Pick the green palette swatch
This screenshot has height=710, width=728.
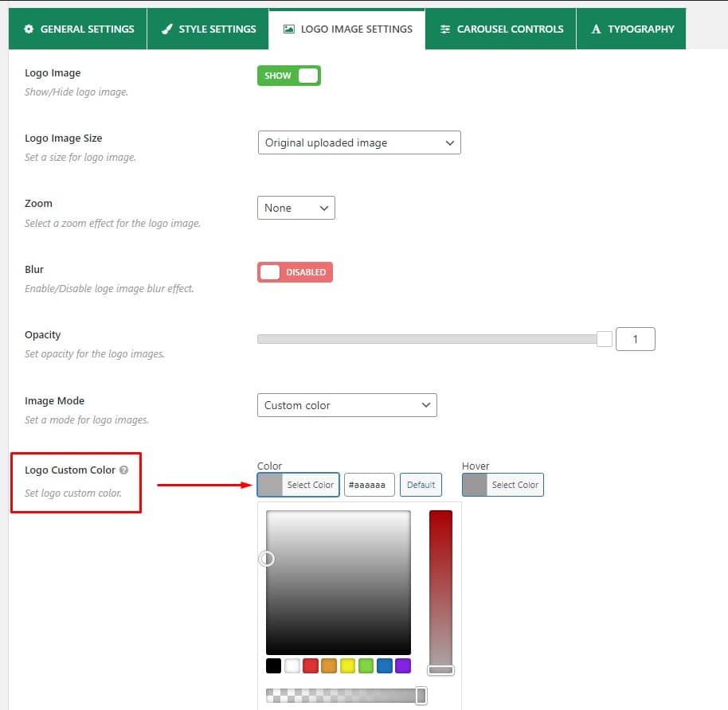click(366, 665)
